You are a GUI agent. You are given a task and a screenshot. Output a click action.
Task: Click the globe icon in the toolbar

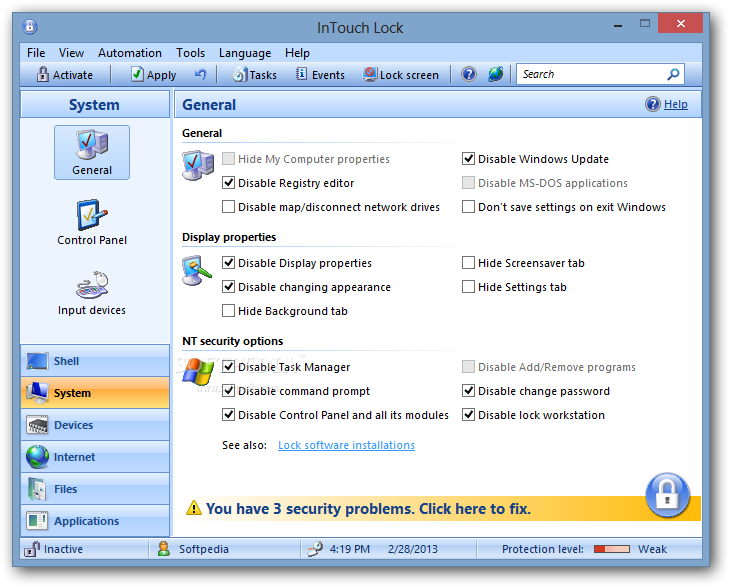pos(495,74)
